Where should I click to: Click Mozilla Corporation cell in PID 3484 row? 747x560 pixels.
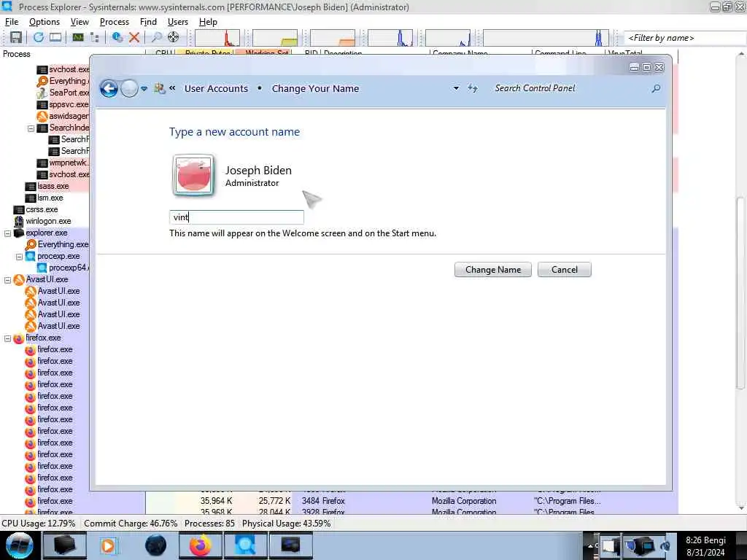point(464,501)
